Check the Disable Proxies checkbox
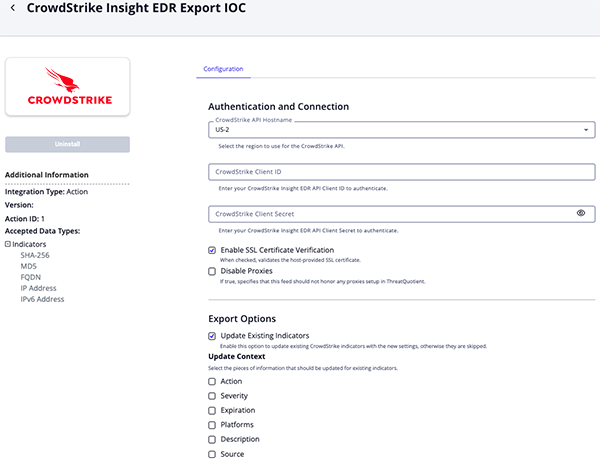This screenshot has width=600, height=459. (x=212, y=271)
